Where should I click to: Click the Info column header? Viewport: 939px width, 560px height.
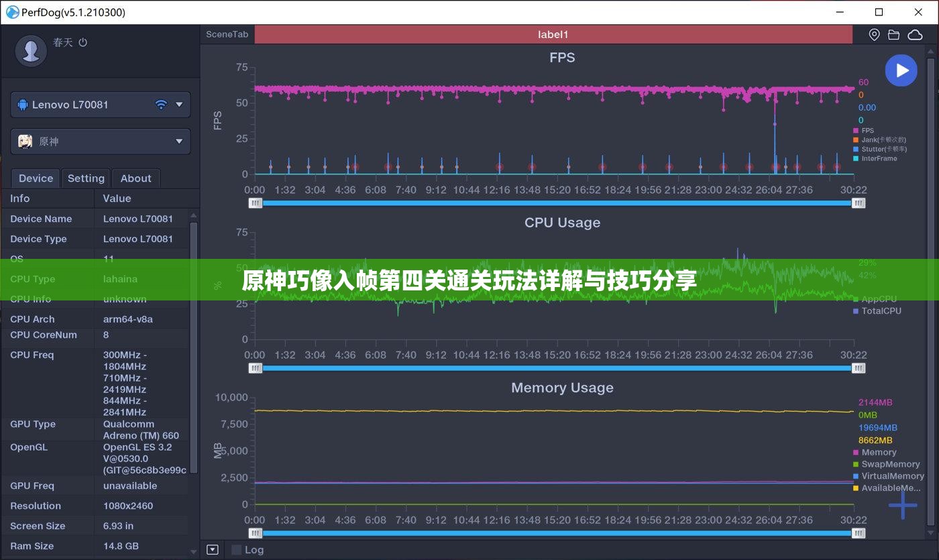(x=20, y=199)
